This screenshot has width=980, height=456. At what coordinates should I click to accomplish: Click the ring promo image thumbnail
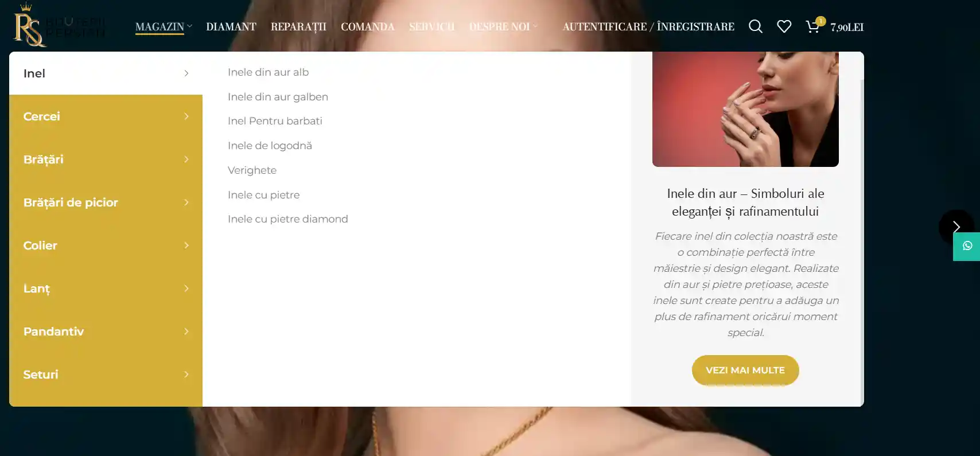pos(745,109)
